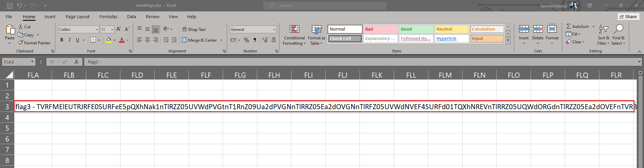Expand the cell styles gallery More arrow
Viewport: 644px width, 168px height.
tap(508, 40)
